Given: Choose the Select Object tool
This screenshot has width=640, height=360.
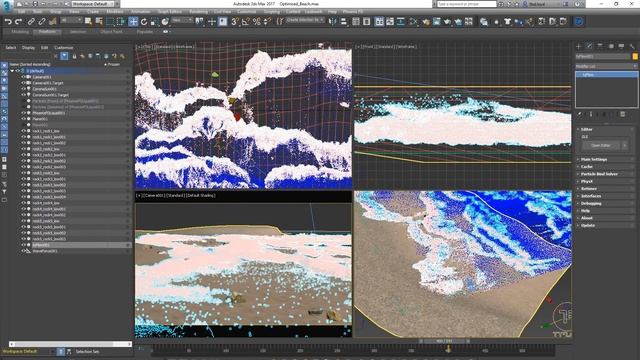Looking at the screenshot, I should point(88,22).
